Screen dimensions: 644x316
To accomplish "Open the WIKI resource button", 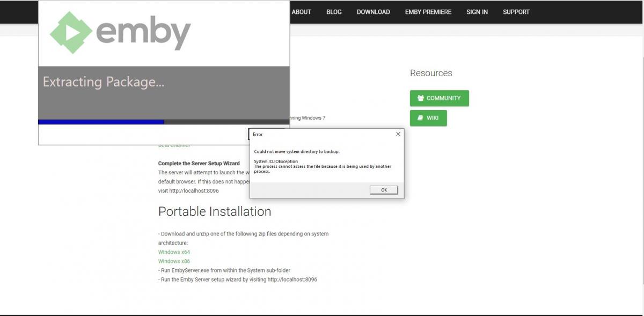I will click(x=428, y=118).
